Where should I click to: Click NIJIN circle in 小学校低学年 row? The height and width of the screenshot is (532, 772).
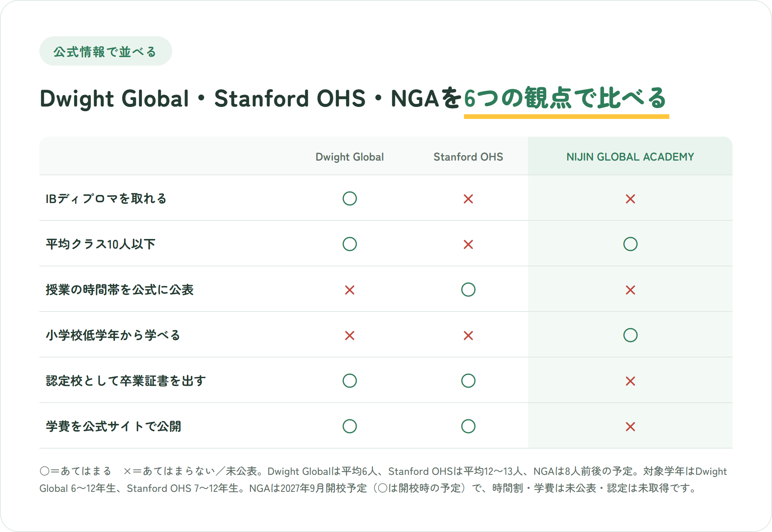pos(630,335)
